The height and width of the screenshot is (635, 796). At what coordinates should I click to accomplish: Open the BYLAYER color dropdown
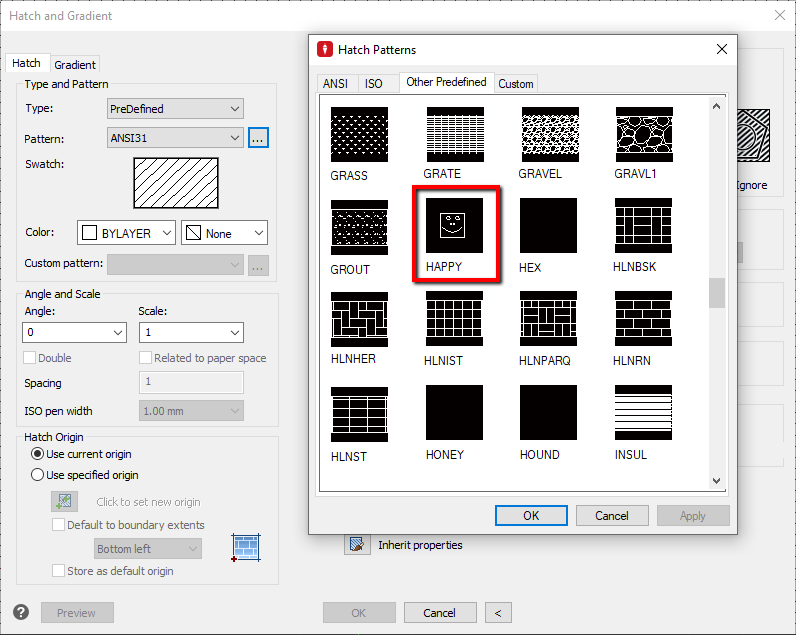click(x=127, y=233)
